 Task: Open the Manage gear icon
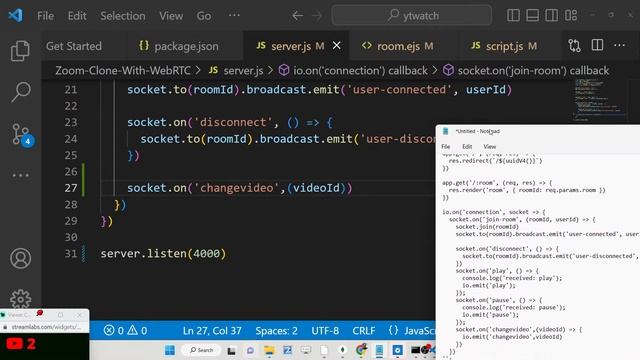pyautogui.click(x=20, y=299)
